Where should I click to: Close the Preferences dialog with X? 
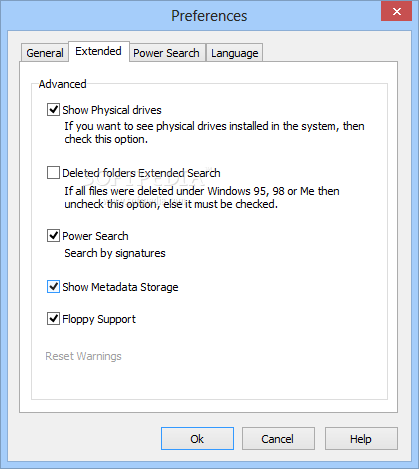(x=397, y=11)
